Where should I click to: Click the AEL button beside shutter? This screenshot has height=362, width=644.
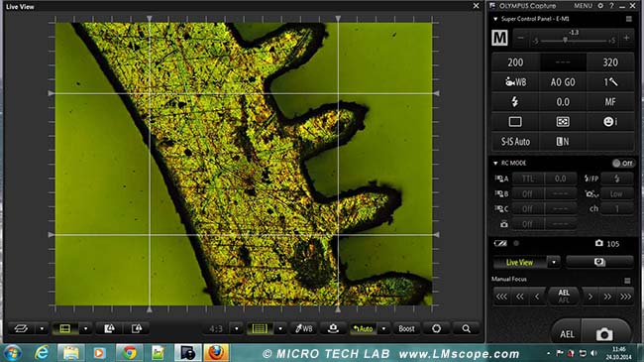pos(567,334)
